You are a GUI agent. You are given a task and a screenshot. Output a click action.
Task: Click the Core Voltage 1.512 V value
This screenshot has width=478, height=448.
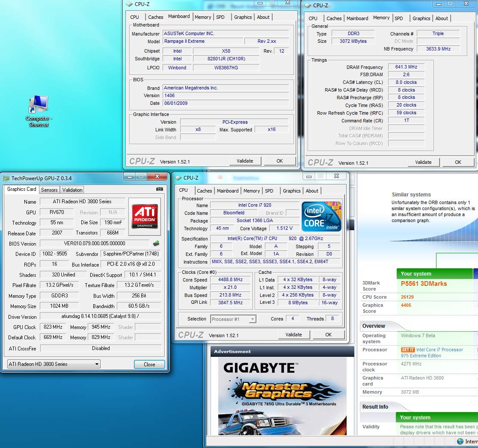[x=285, y=228]
